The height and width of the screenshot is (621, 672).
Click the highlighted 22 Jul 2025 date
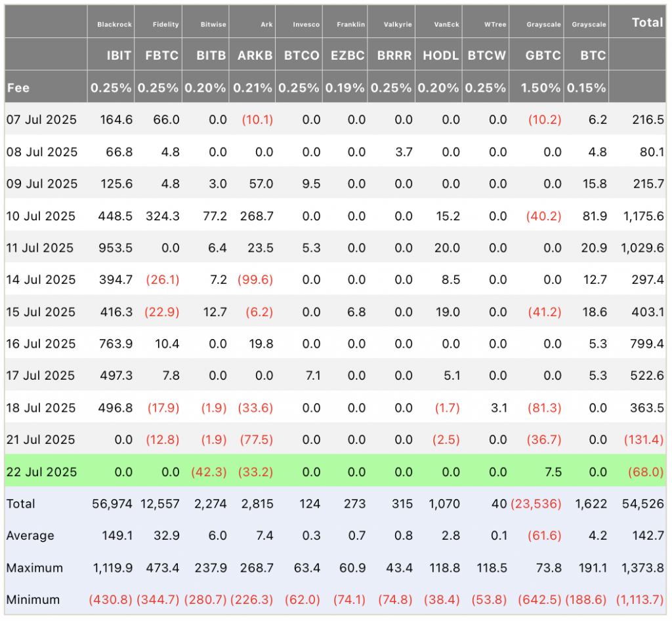click(x=41, y=472)
